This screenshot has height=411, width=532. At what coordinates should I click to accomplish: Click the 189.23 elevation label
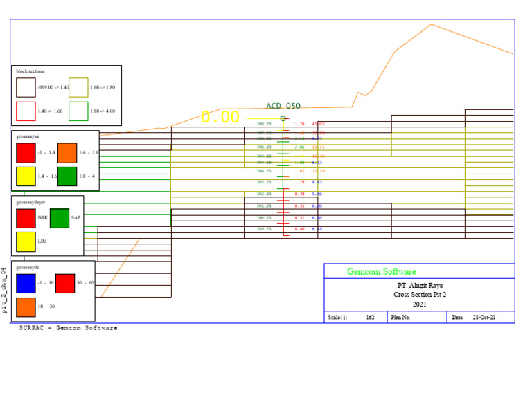click(x=264, y=229)
